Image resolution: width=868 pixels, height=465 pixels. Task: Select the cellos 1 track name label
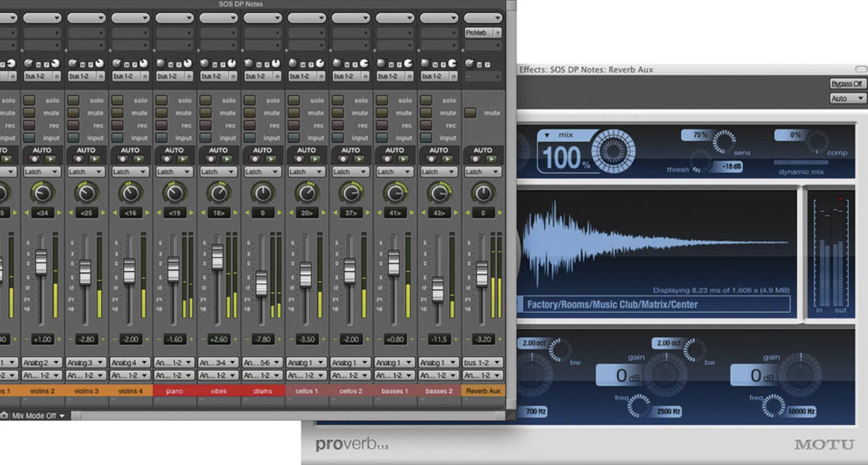pos(307,391)
